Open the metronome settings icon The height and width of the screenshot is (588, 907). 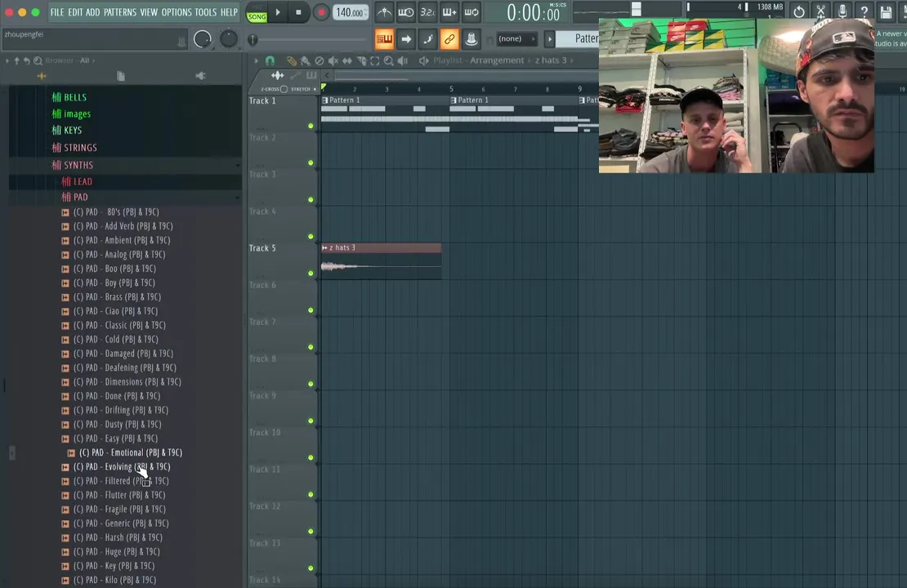[x=383, y=12]
